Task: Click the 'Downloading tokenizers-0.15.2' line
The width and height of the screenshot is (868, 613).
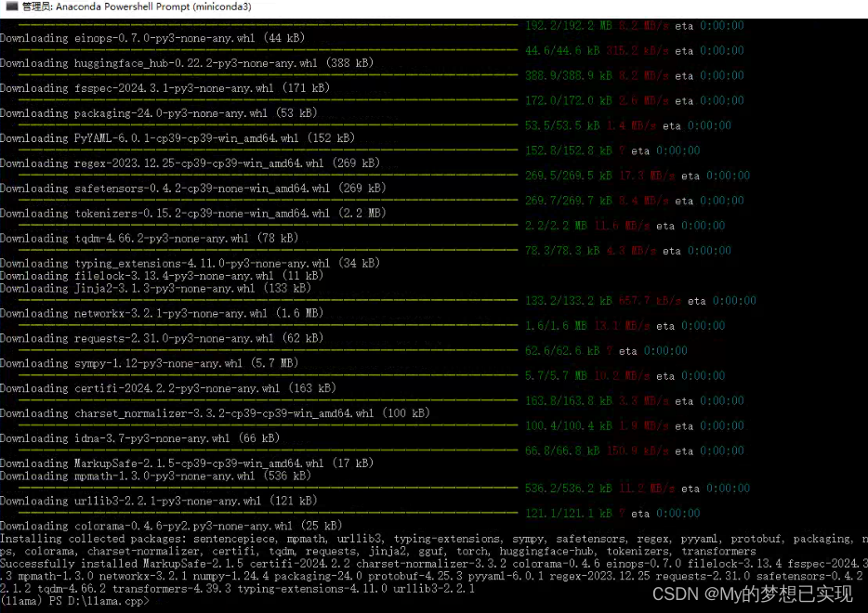Action: click(193, 213)
